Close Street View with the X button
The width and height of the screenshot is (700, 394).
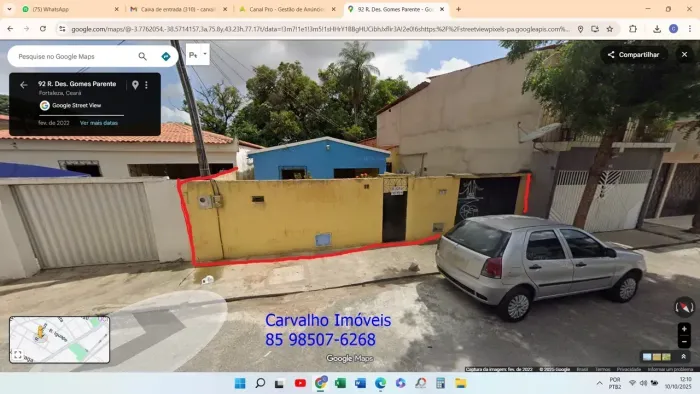pyautogui.click(x=684, y=54)
